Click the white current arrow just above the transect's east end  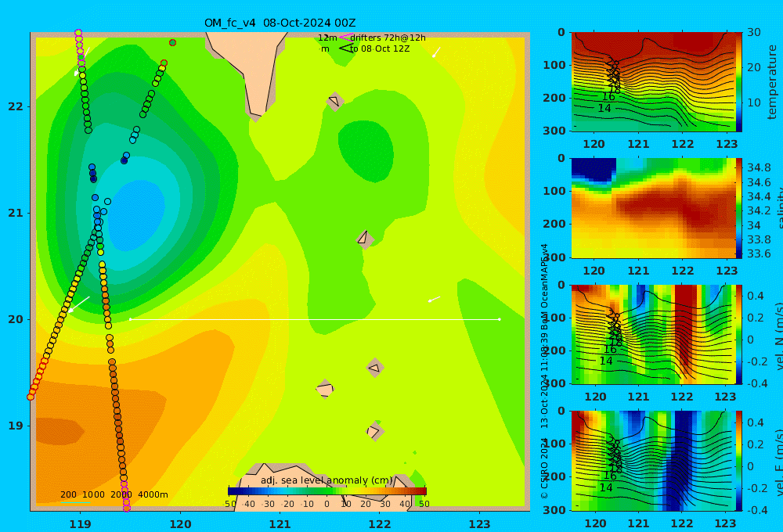434,300
